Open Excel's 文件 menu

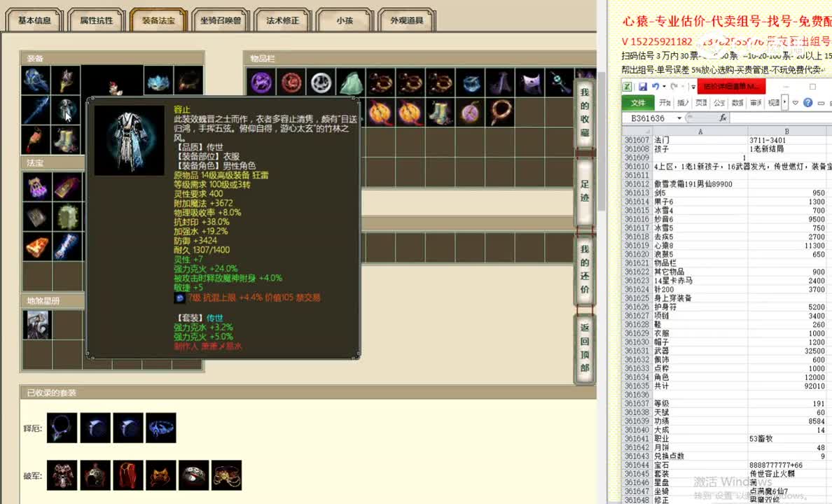coord(638,101)
